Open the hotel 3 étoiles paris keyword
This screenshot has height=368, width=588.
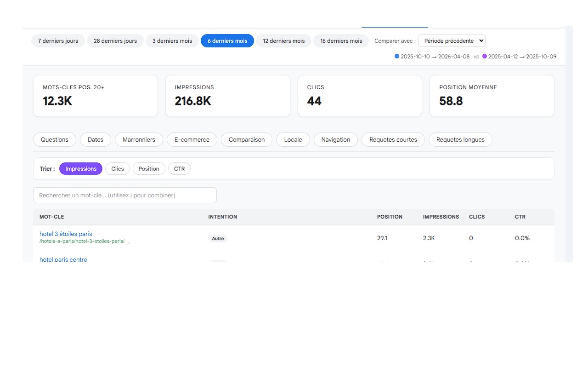66,234
